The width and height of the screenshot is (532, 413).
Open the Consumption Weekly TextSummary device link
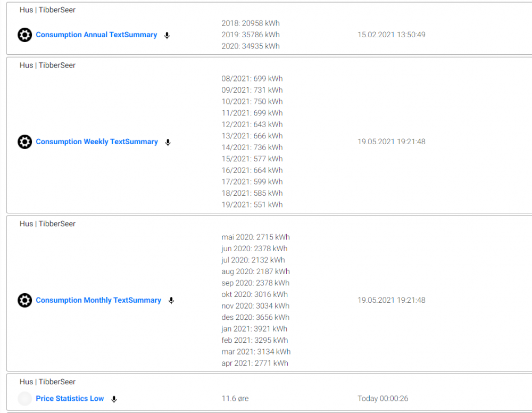97,142
